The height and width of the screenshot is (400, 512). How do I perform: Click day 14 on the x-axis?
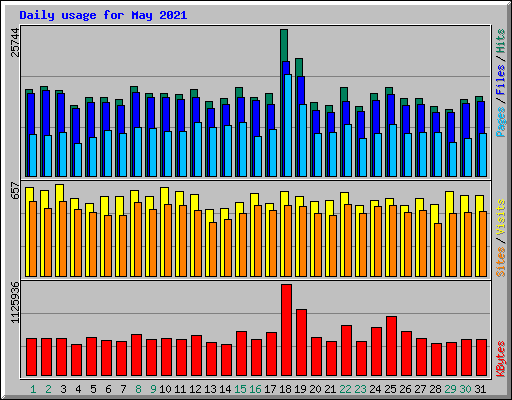click(x=225, y=389)
